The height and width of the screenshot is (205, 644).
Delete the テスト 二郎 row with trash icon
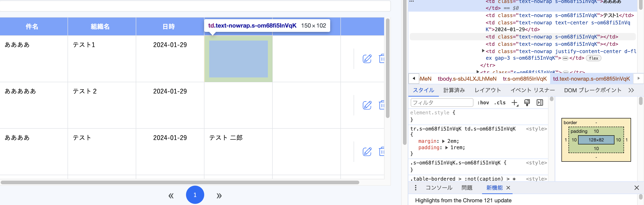click(x=382, y=151)
